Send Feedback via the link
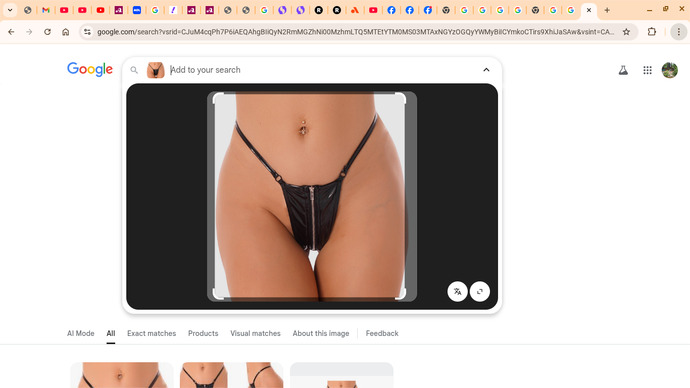 click(382, 333)
